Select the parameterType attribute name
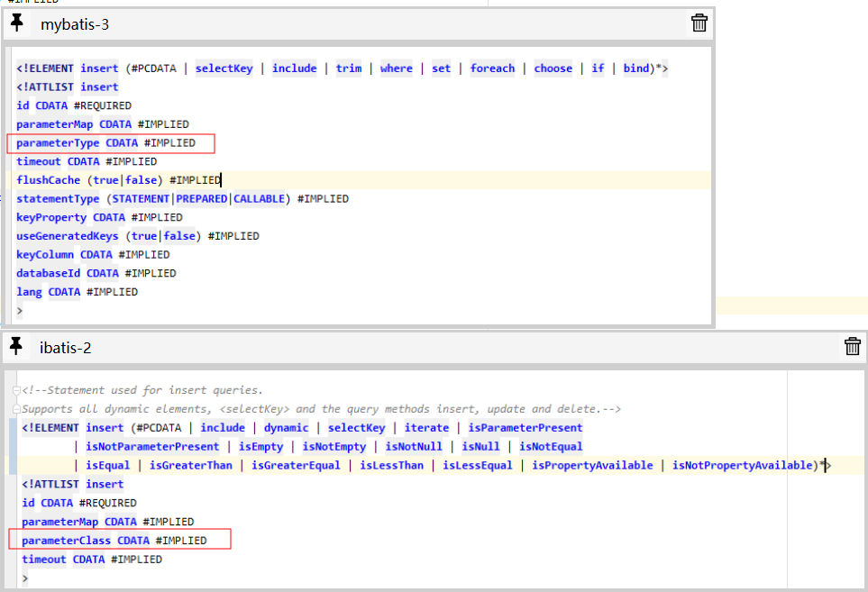 [x=58, y=142]
